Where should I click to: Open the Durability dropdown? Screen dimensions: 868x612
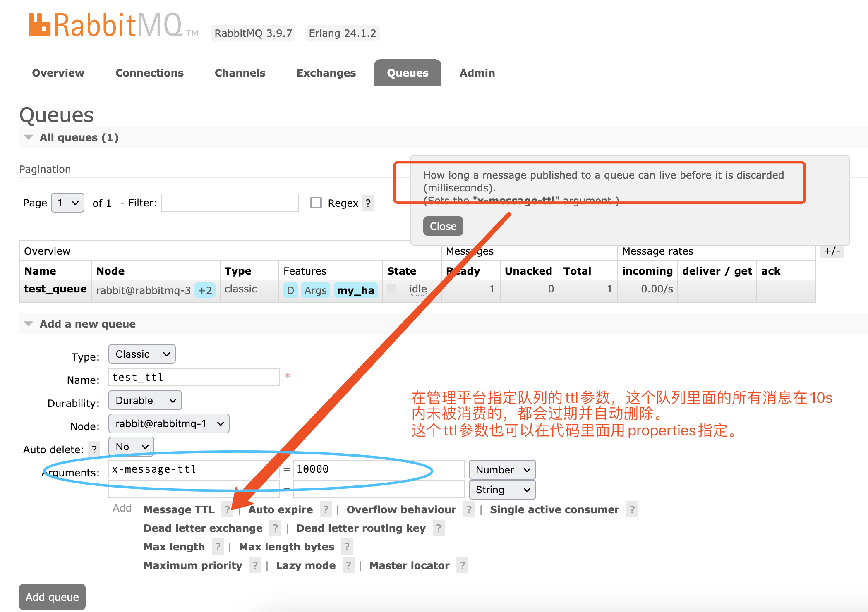click(145, 400)
